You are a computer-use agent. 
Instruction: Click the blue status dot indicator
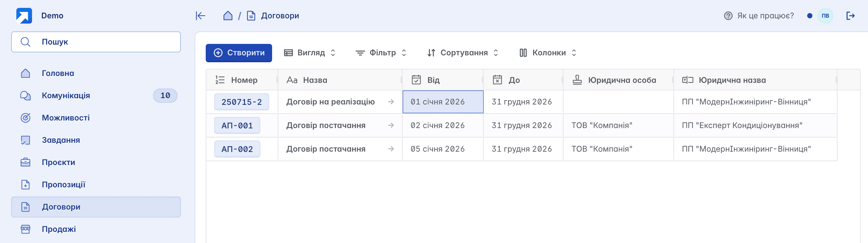[x=810, y=15]
